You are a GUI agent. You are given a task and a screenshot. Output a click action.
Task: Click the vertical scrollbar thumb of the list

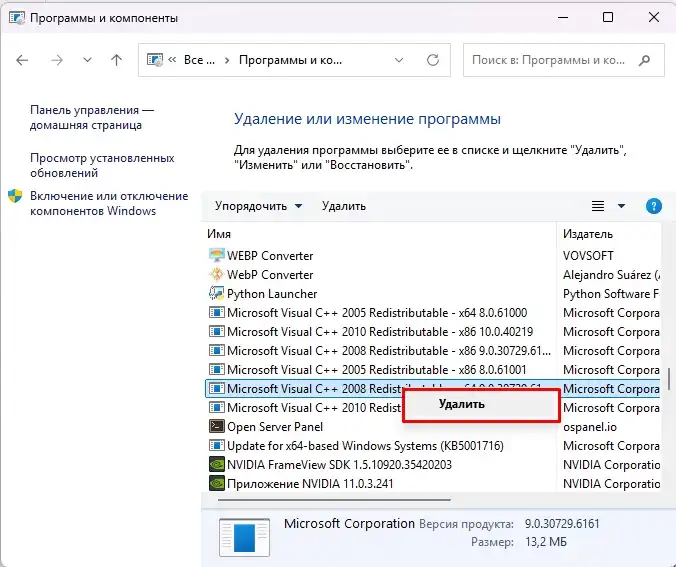[669, 379]
